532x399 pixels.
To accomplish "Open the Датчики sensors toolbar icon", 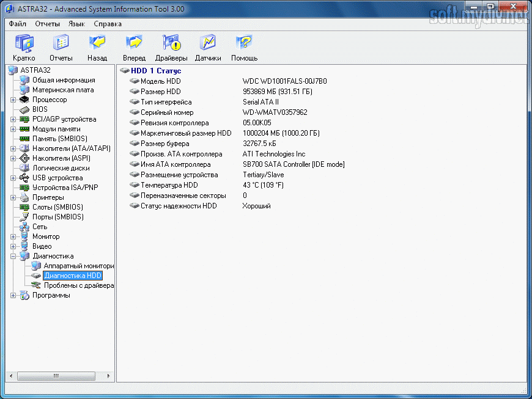I will click(208, 43).
